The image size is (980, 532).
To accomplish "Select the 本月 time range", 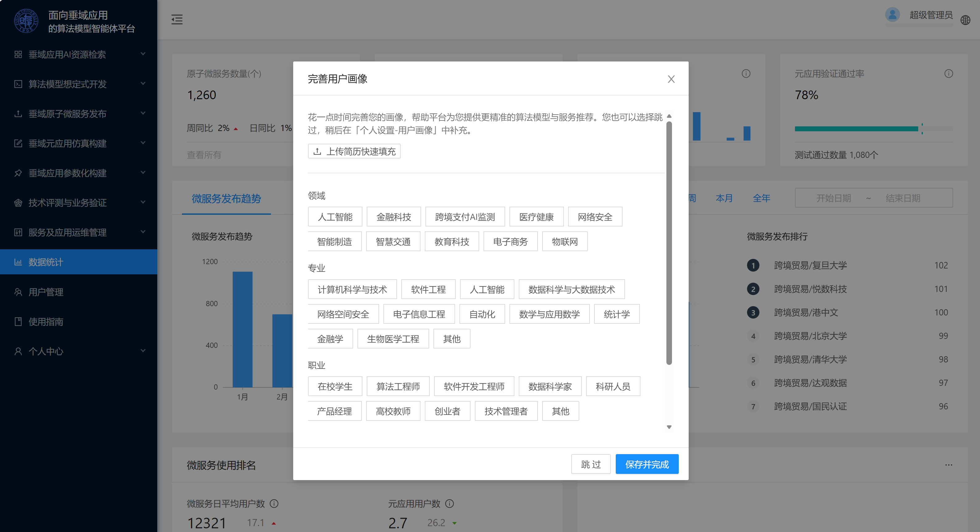I will [724, 198].
